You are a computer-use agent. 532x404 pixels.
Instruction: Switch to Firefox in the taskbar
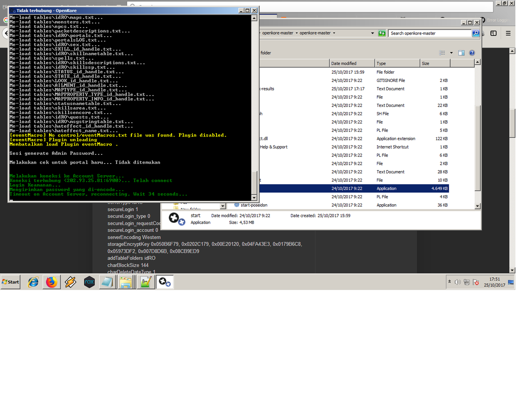[52, 282]
